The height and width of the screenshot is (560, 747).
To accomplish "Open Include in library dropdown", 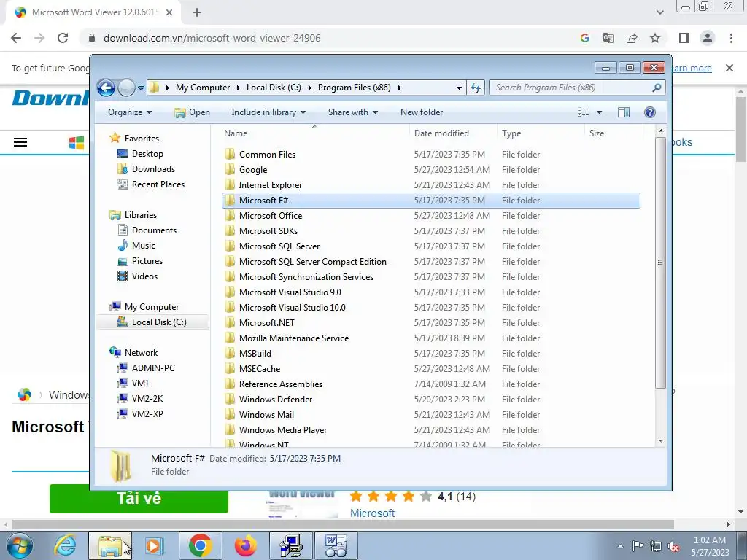I will click(x=268, y=112).
